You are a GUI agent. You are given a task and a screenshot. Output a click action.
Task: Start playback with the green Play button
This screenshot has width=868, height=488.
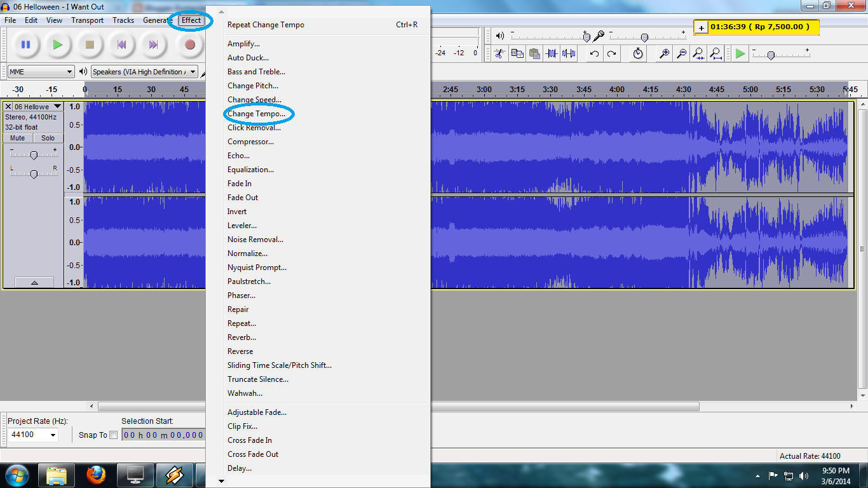tap(58, 44)
